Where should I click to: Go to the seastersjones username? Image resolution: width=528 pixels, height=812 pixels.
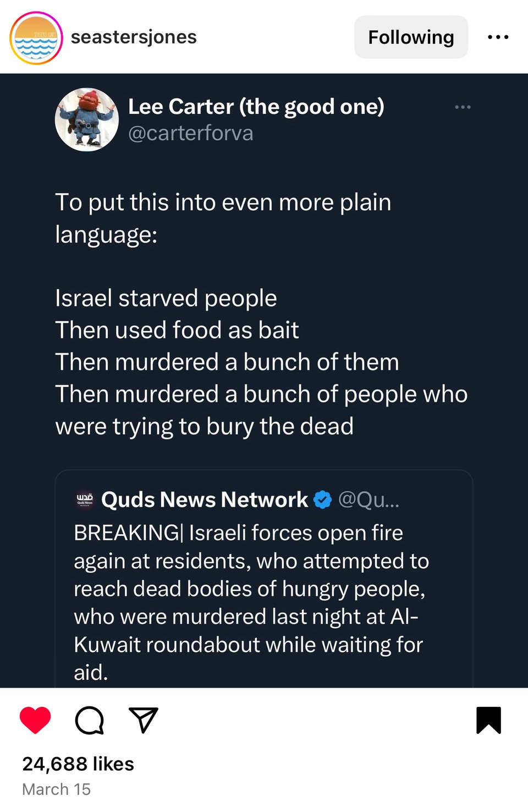pyautogui.click(x=134, y=37)
